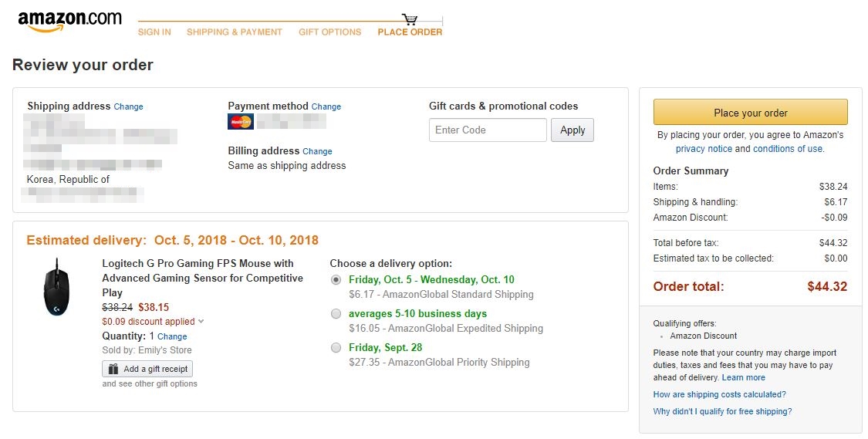The width and height of the screenshot is (868, 439).
Task: Select AmazonGlobal Standard Shipping option
Action: click(336, 279)
